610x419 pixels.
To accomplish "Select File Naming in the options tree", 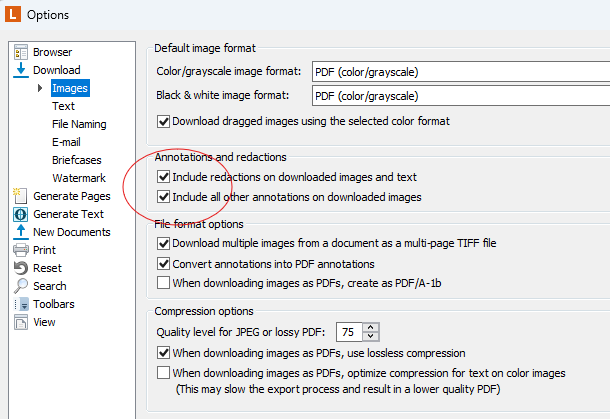I will [x=79, y=124].
